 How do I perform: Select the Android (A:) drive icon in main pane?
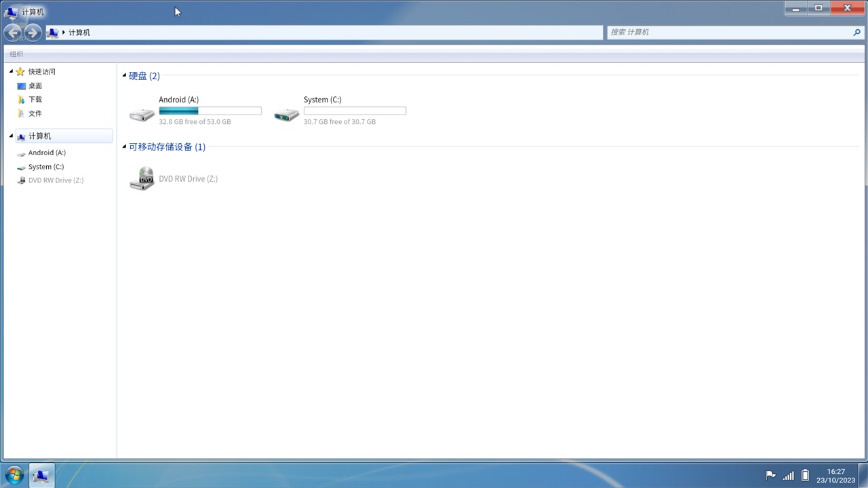tap(142, 115)
